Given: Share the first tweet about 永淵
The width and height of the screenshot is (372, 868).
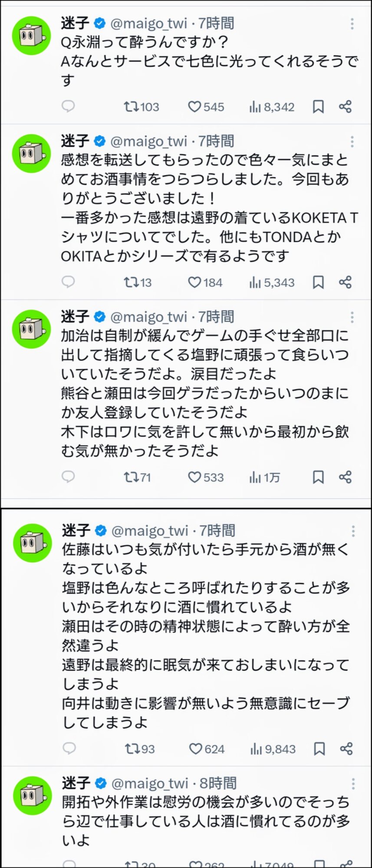Looking at the screenshot, I should [x=345, y=106].
